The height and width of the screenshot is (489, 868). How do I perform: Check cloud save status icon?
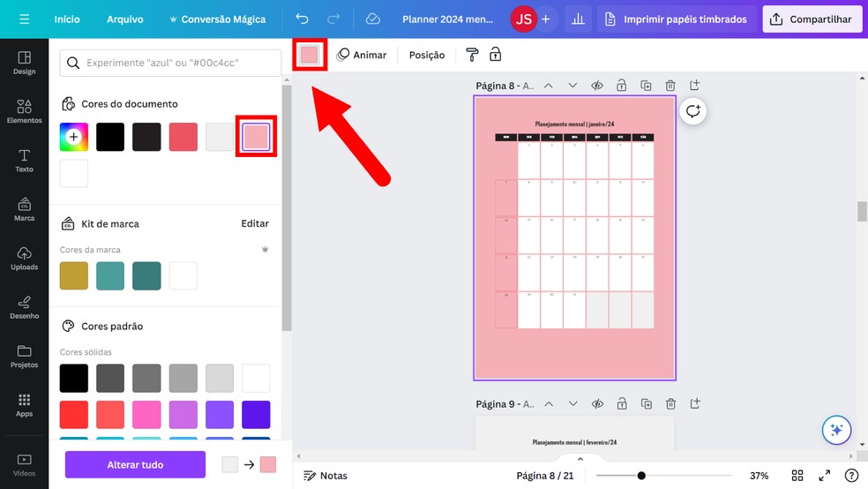(373, 19)
